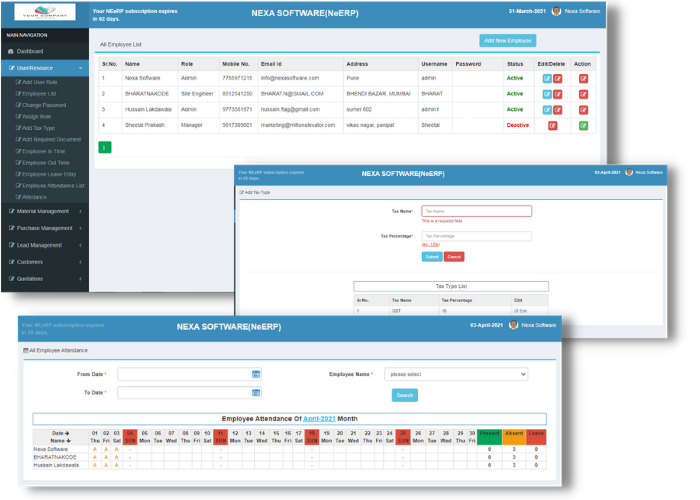Click Search button in attendance form
The width and height of the screenshot is (700, 500).
click(x=404, y=395)
